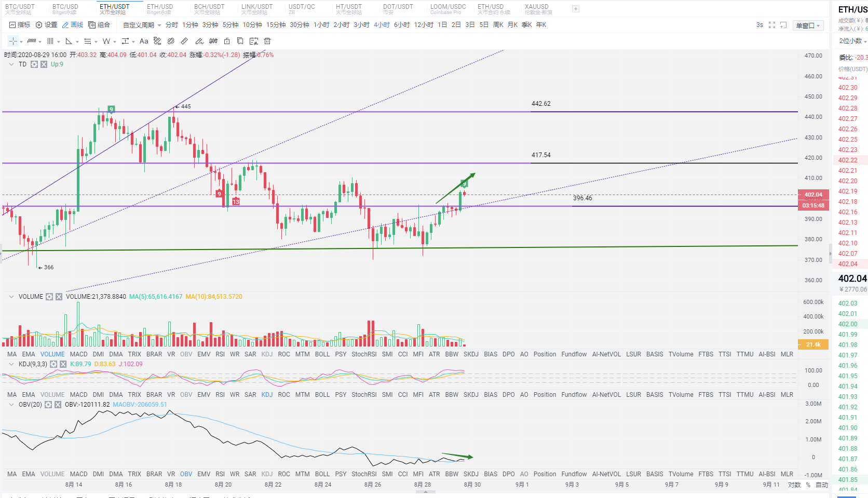Select the horizontal ruler line tool
The width and height of the screenshot is (868, 498).
point(32,41)
